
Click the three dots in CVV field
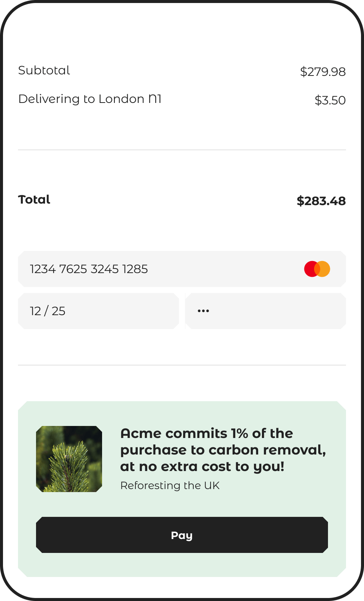(203, 311)
